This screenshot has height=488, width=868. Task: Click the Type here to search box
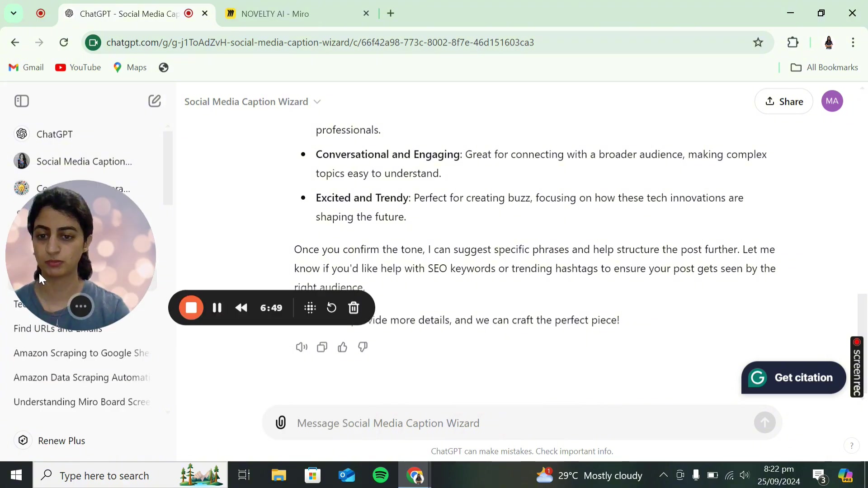click(130, 475)
